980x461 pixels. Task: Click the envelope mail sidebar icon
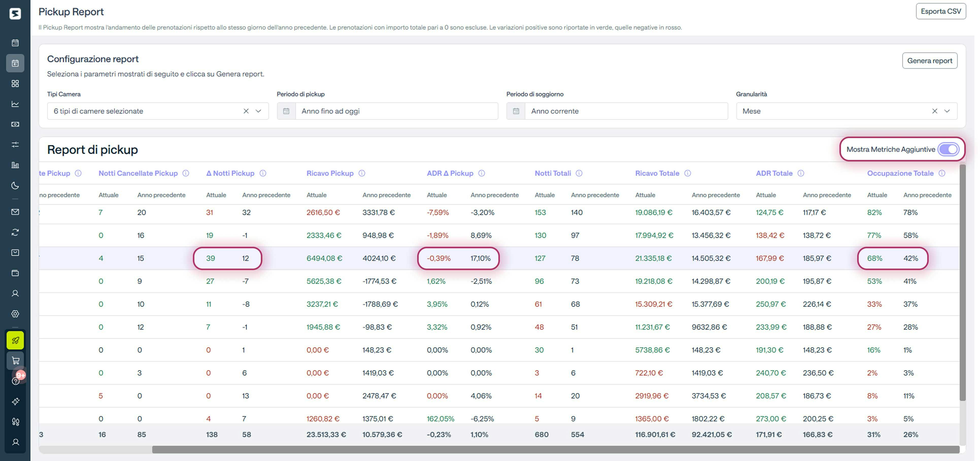click(x=15, y=212)
